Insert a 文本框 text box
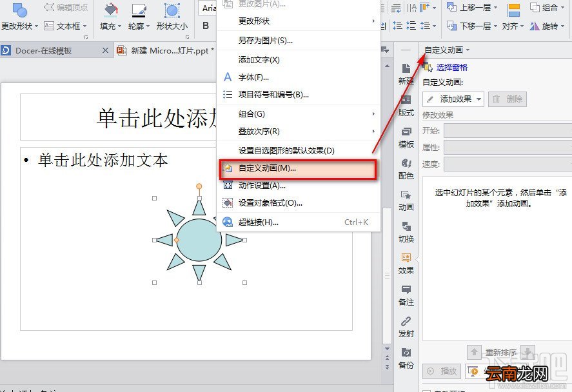The width and height of the screenshot is (572, 392). click(65, 26)
